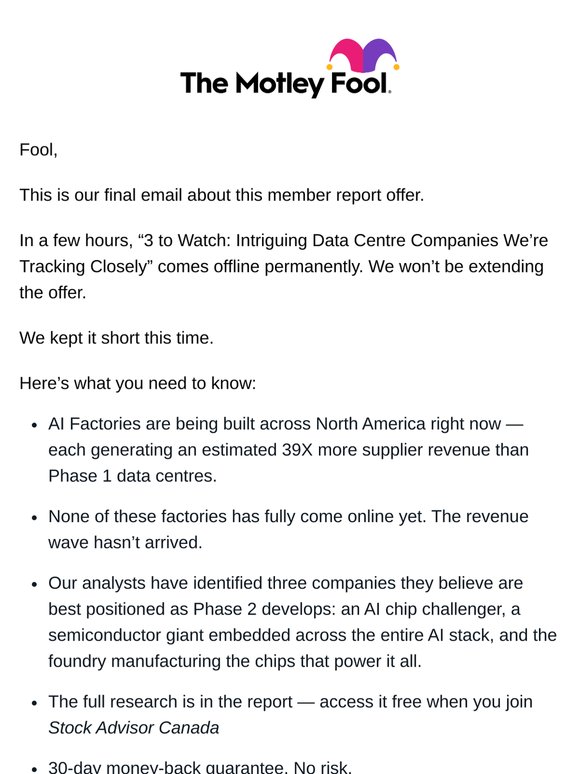Click the bullet marker beside "AI Factories"

[34, 425]
